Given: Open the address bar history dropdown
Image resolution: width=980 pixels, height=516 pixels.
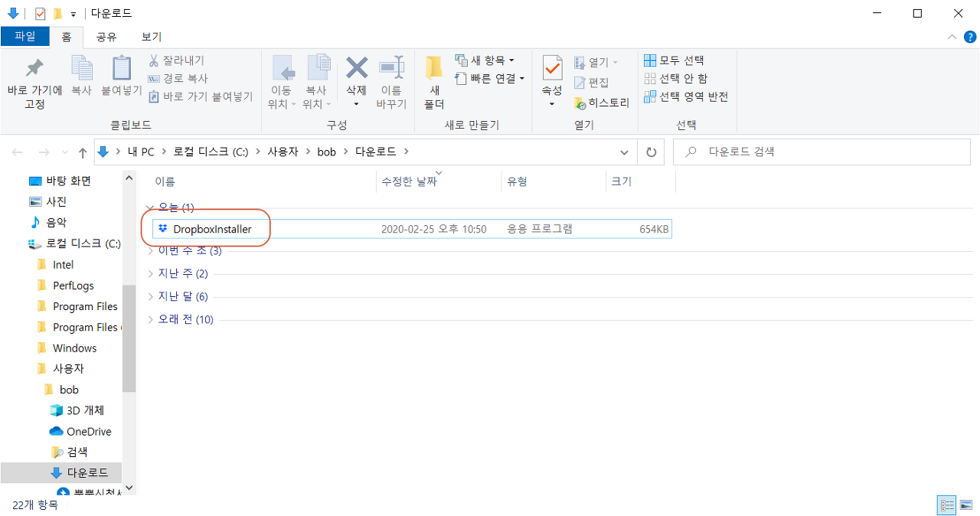Looking at the screenshot, I should [x=623, y=152].
